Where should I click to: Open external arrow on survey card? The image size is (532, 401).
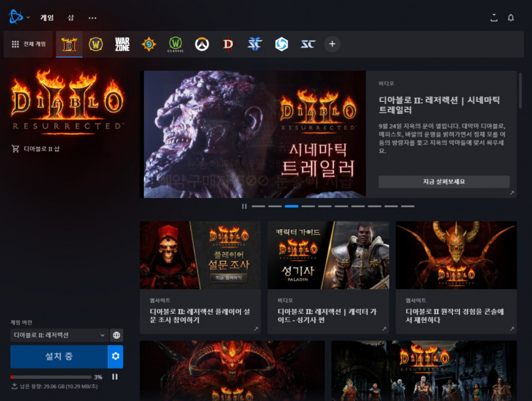tap(256, 329)
